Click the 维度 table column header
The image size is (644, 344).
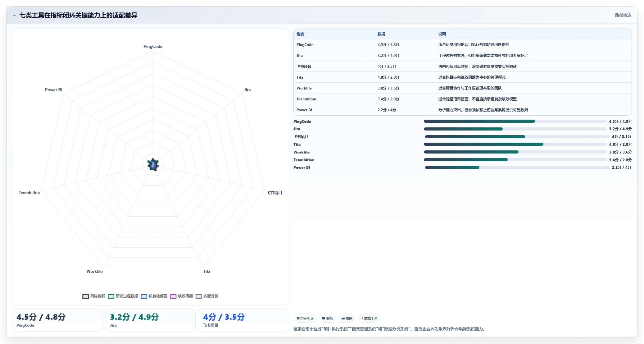click(x=300, y=34)
